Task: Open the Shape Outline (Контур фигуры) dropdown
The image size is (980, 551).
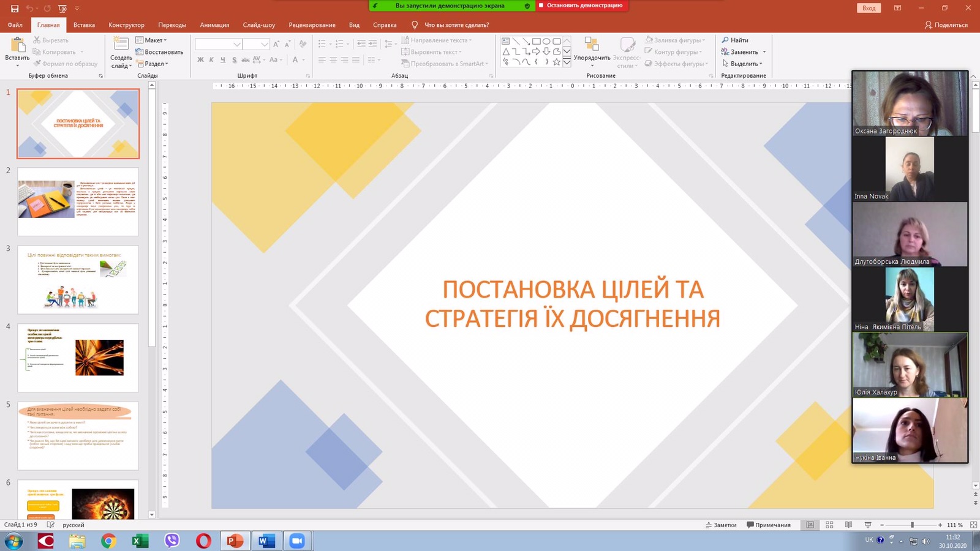Action: (673, 52)
